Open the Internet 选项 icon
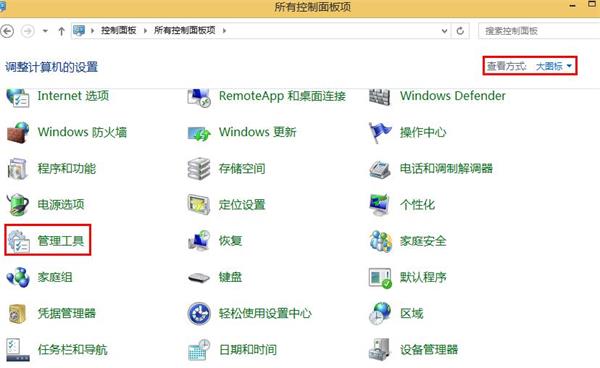This screenshot has width=600, height=368. (18, 98)
